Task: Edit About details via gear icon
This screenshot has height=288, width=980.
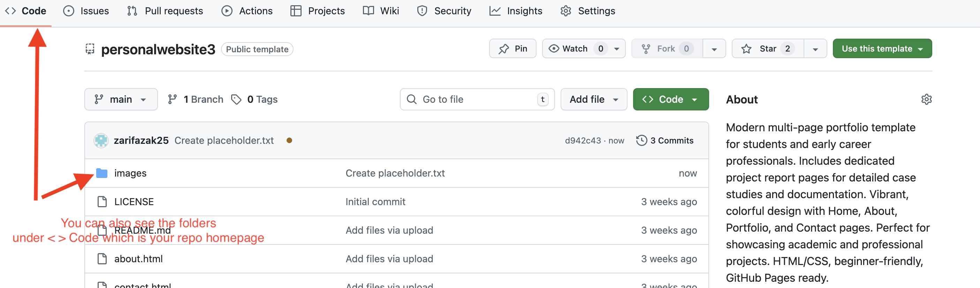Action: tap(926, 100)
